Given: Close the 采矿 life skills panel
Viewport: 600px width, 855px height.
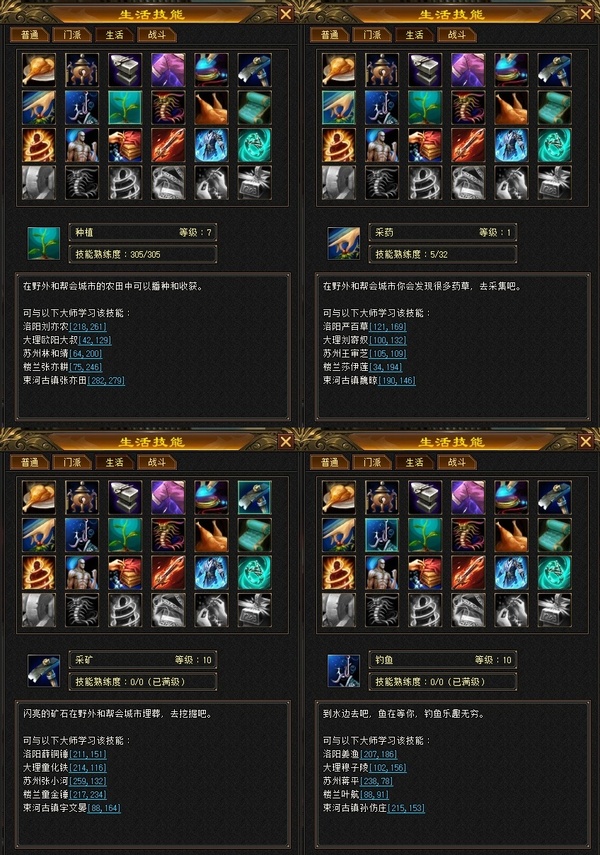Looking at the screenshot, I should (286, 441).
